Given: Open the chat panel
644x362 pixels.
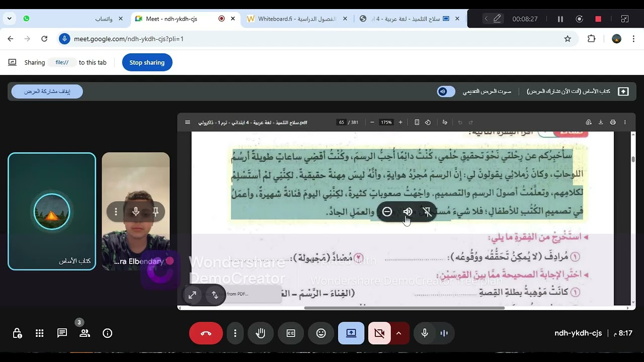Looking at the screenshot, I should coord(62,333).
